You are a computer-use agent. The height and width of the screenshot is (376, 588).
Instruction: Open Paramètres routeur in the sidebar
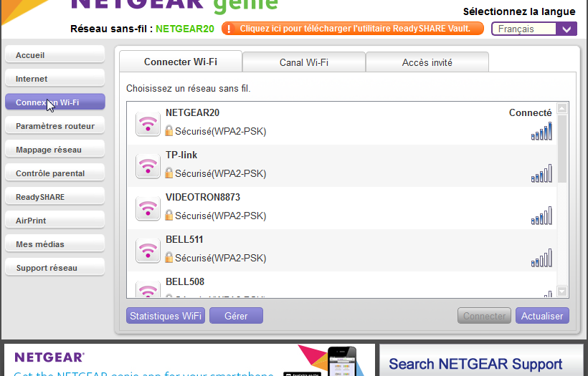tap(55, 126)
